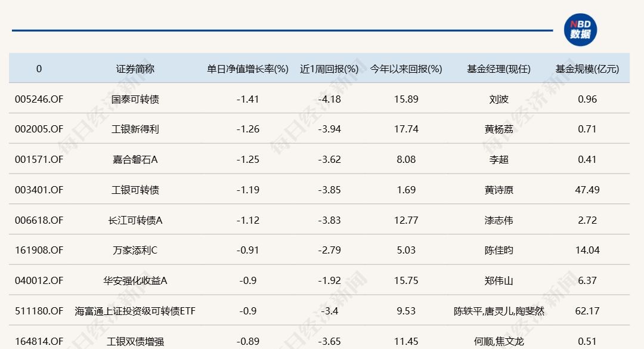Click the 近1周回报(%) column header
Viewport: 644px width, 349px height.
click(x=329, y=69)
